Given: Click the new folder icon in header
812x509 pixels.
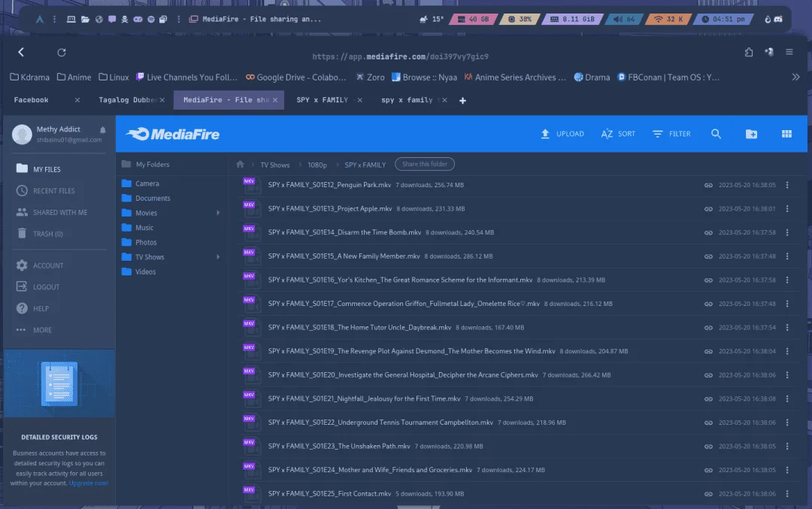Looking at the screenshot, I should click(751, 134).
